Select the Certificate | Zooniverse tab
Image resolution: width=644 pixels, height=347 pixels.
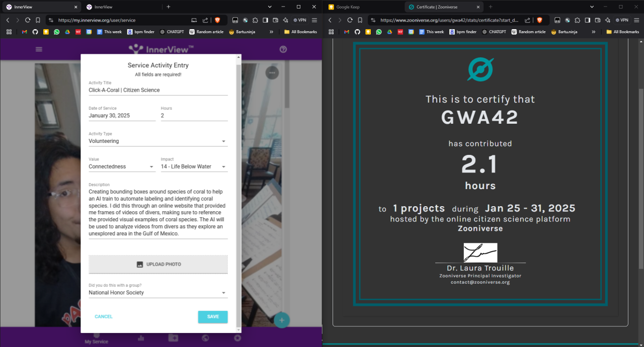443,7
